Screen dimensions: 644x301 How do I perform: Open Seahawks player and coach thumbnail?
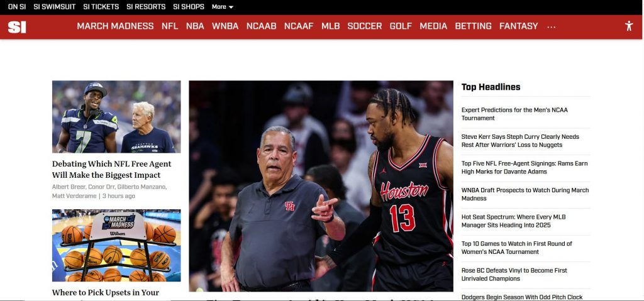click(116, 117)
